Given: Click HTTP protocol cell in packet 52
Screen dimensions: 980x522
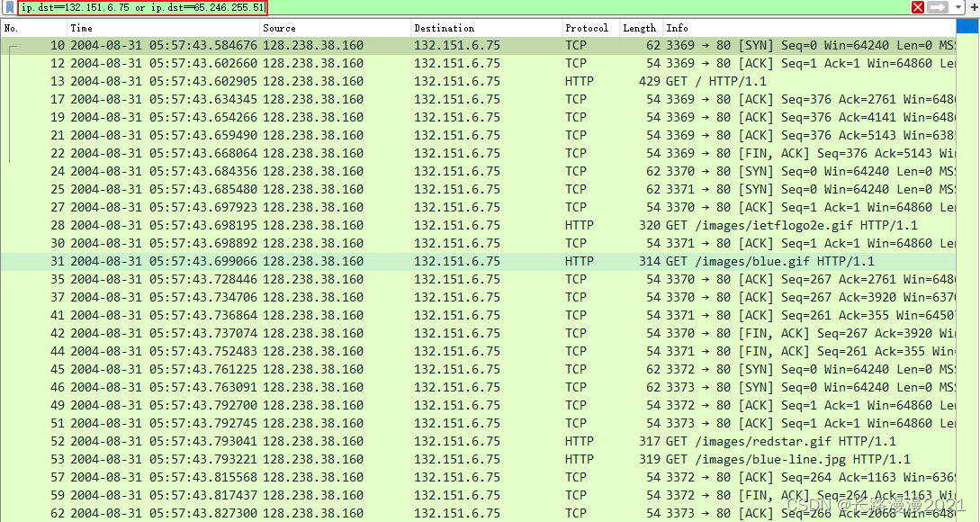Looking at the screenshot, I should click(x=580, y=441).
